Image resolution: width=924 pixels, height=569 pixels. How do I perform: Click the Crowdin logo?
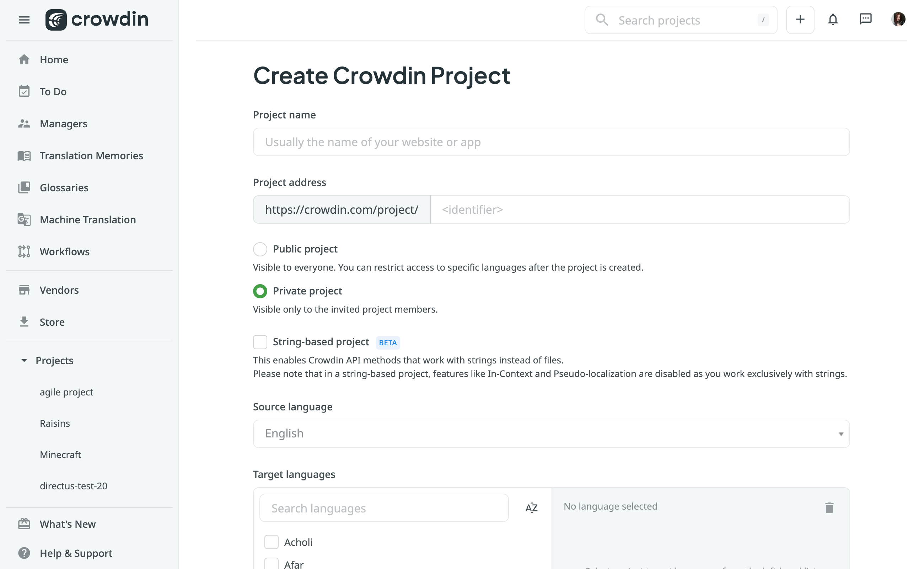[x=97, y=20]
